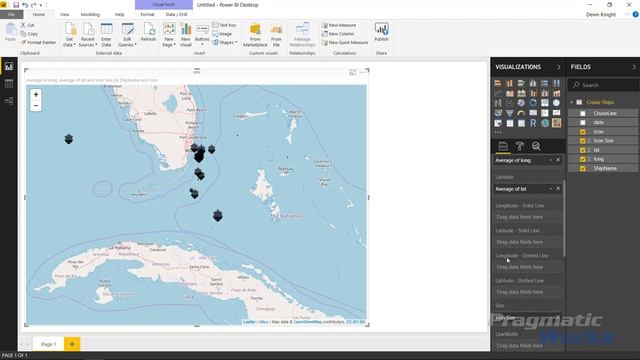640x360 pixels.
Task: Open Relationships model view in left sidebar
Action: pyautogui.click(x=9, y=101)
